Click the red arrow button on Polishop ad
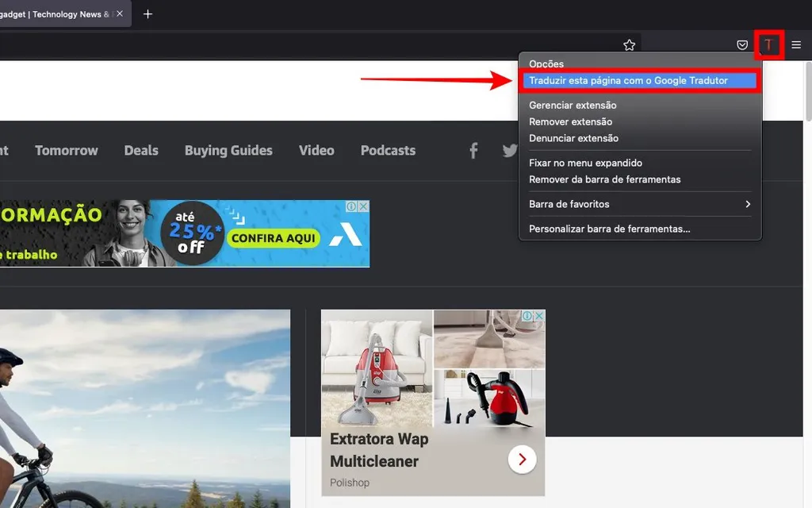This screenshot has width=812, height=508. [x=522, y=460]
